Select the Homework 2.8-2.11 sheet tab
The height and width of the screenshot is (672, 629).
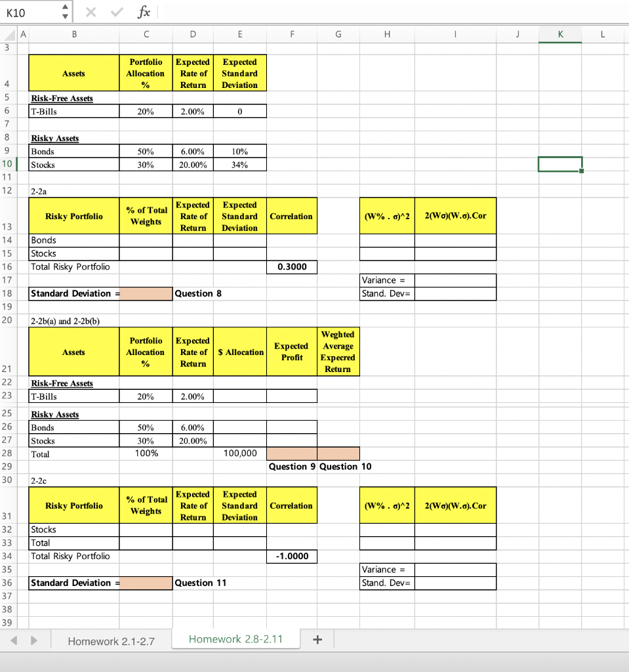coord(235,639)
